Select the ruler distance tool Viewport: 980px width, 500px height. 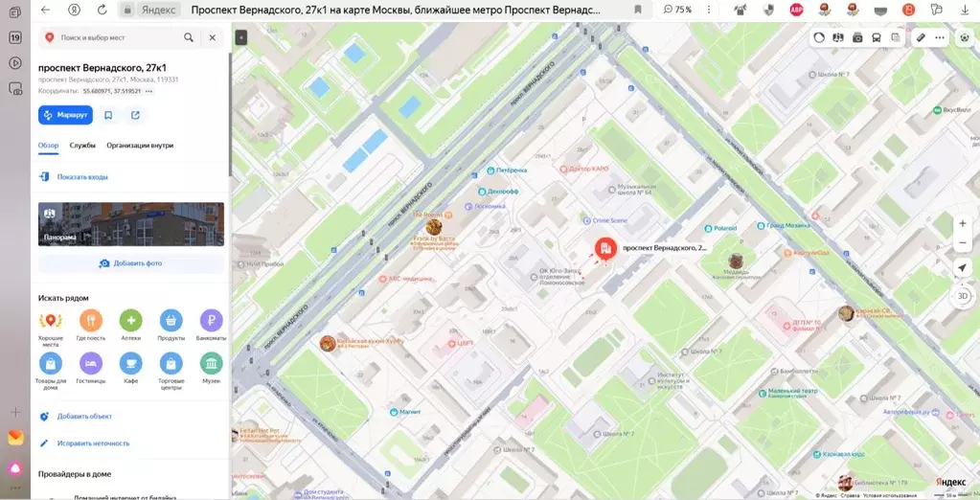(x=921, y=37)
